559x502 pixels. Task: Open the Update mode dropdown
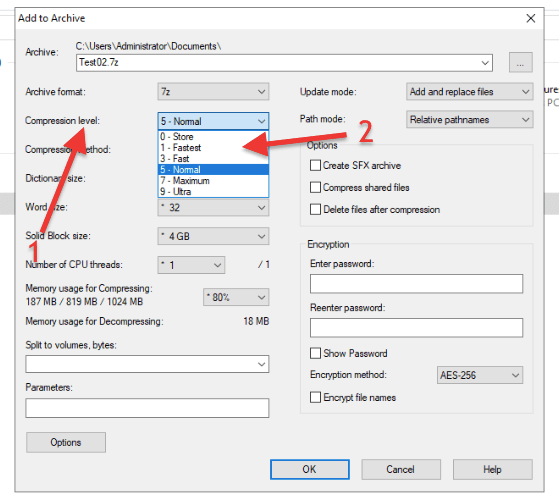[x=470, y=92]
